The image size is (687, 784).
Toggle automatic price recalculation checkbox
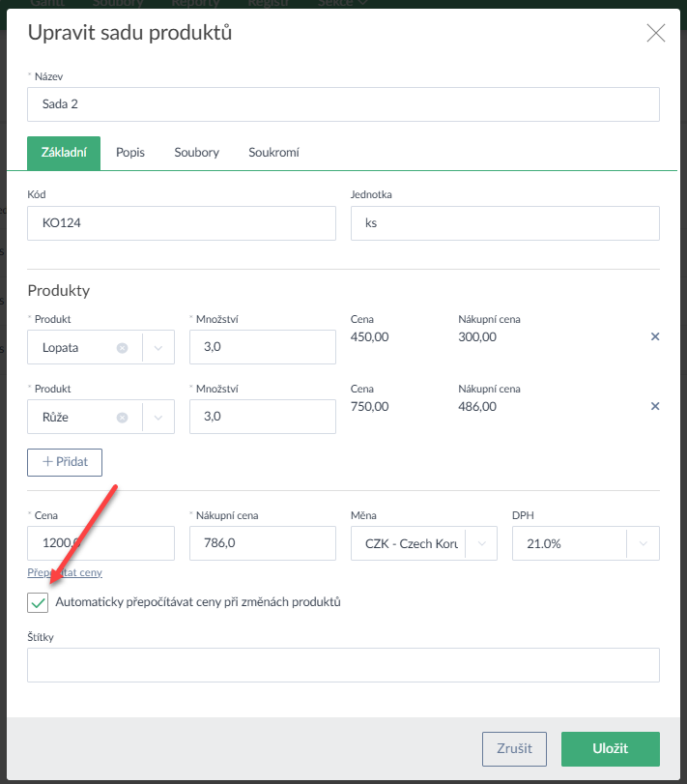[39, 602]
